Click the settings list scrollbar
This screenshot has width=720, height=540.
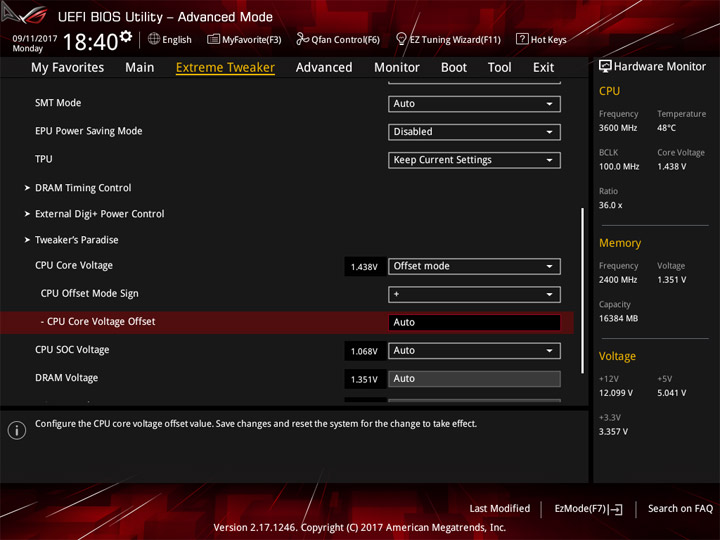coord(582,291)
